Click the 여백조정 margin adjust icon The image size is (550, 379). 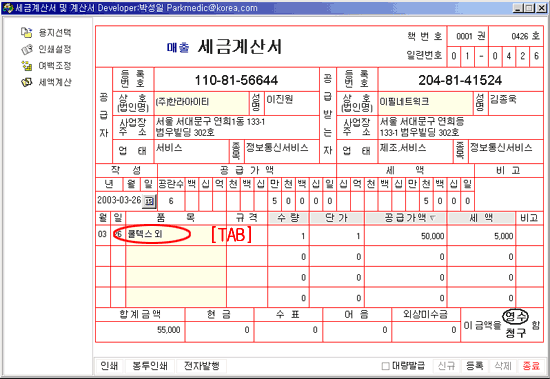[x=26, y=66]
